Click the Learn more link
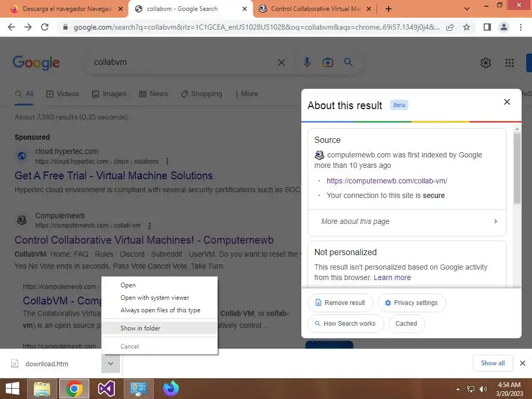This screenshot has width=532, height=399. (x=392, y=277)
